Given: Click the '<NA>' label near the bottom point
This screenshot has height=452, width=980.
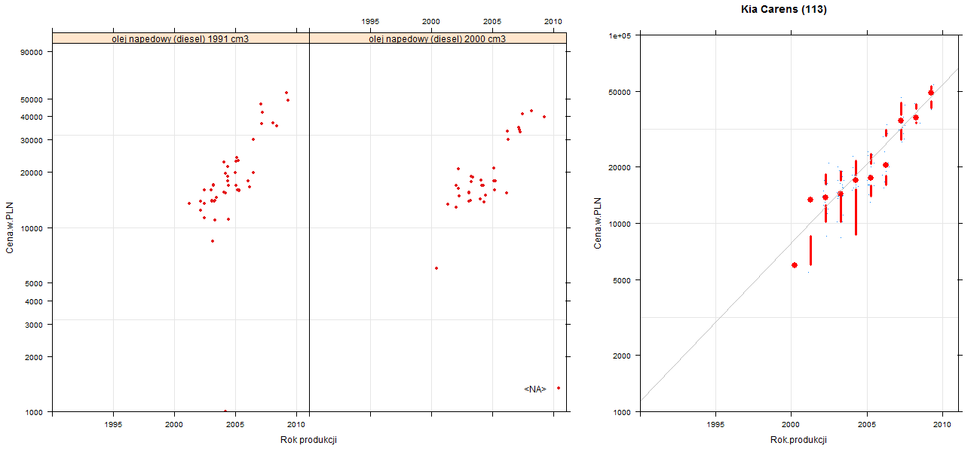Looking at the screenshot, I should 535,389.
